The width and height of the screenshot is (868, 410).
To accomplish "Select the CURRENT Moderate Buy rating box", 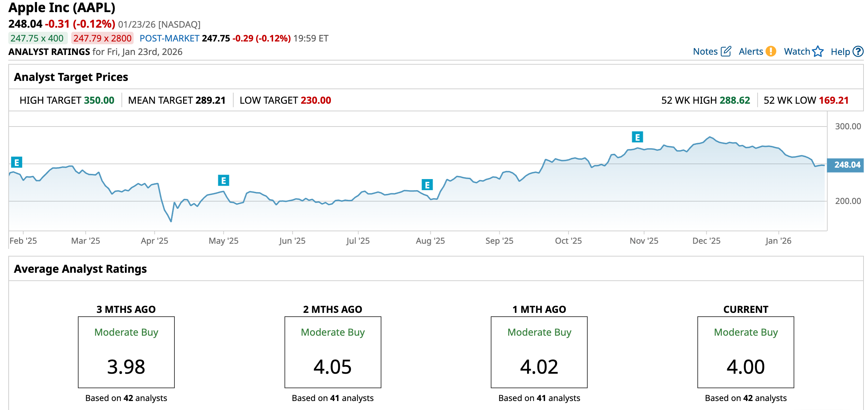I will click(x=745, y=352).
